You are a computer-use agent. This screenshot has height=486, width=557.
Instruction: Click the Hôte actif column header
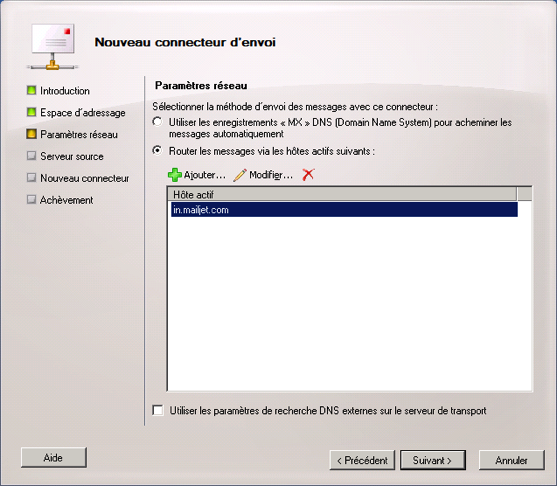[x=342, y=194]
